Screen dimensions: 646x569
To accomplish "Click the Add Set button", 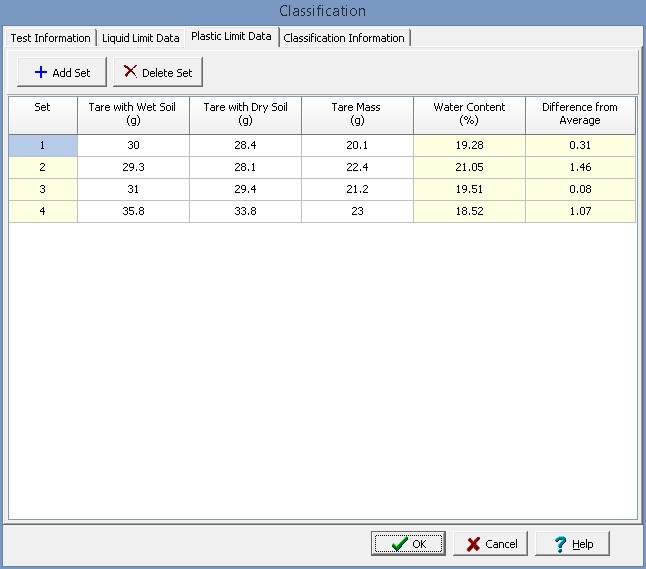I will (62, 72).
